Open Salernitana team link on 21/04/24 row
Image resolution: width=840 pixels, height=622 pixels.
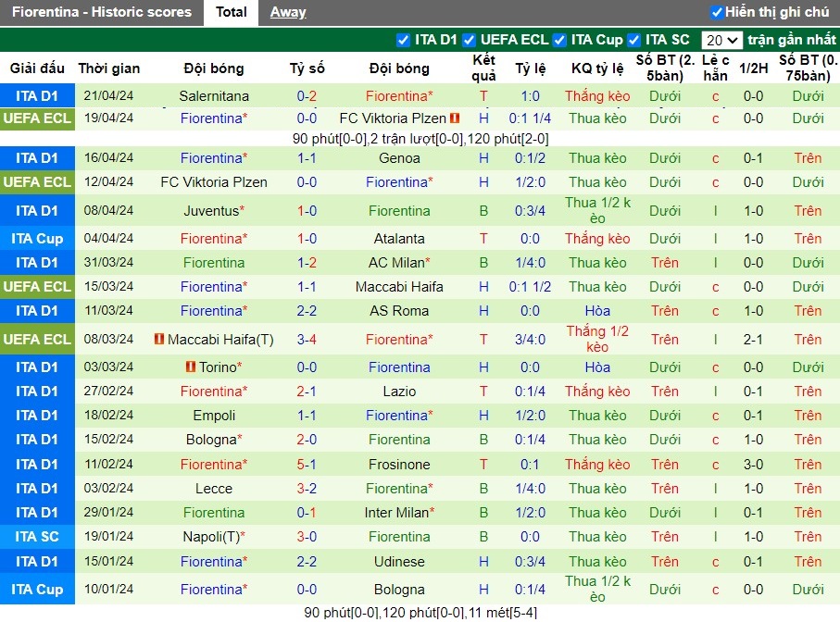(x=214, y=96)
